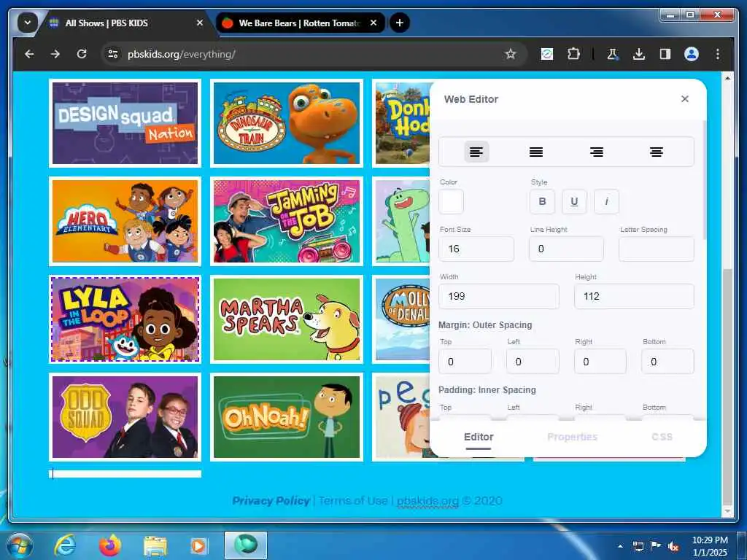Close the Web Editor panel
Image resolution: width=747 pixels, height=560 pixels.
(x=684, y=98)
